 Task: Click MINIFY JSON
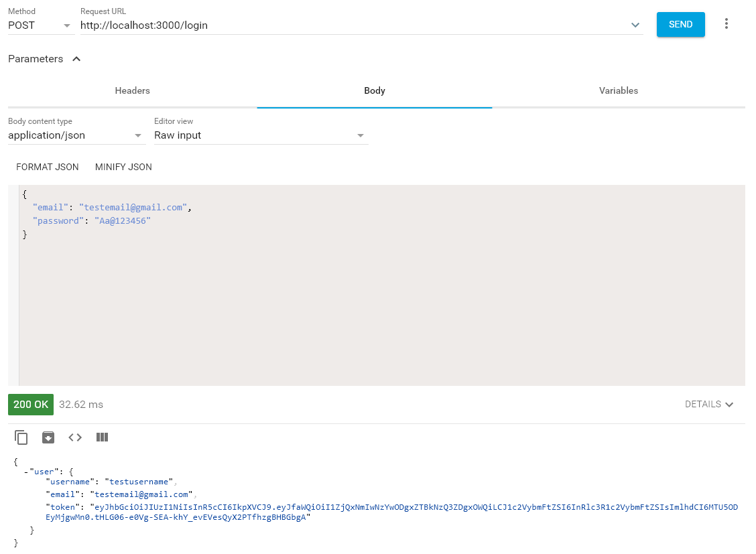click(123, 167)
